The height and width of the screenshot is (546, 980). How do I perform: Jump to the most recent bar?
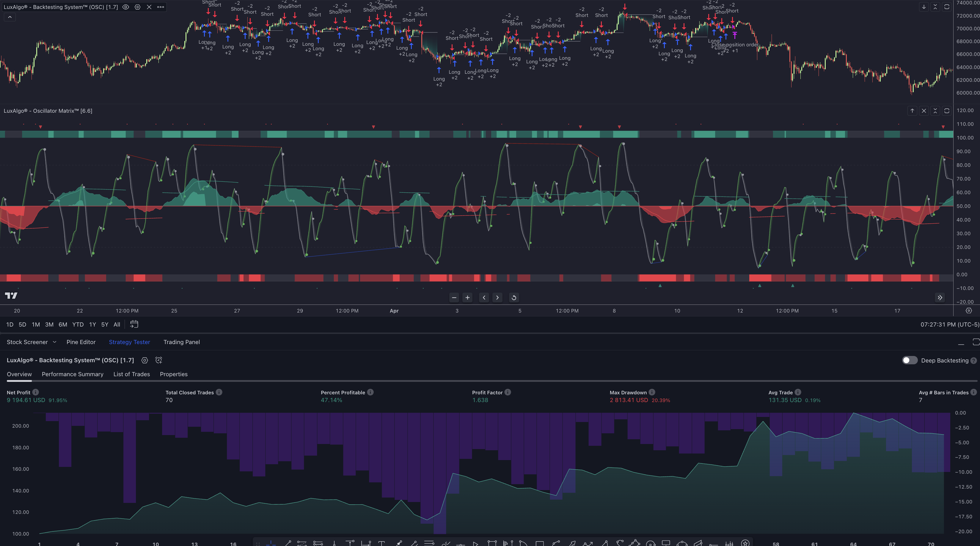pos(940,298)
